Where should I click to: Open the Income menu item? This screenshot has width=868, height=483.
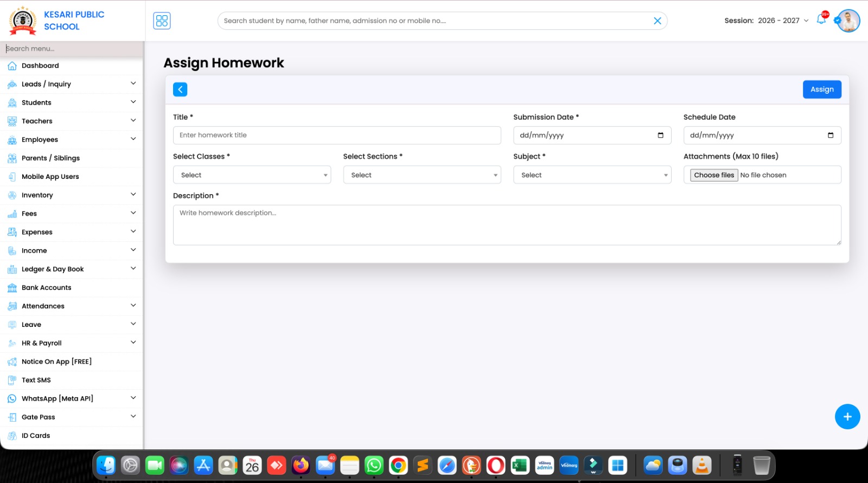[72, 251]
